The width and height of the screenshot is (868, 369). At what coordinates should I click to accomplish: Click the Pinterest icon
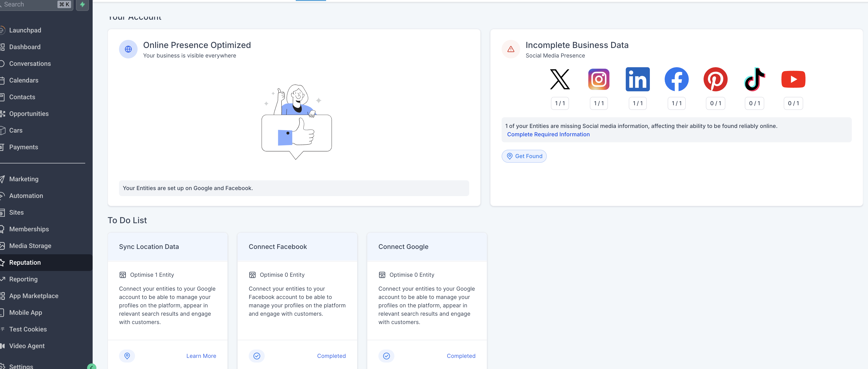click(715, 79)
